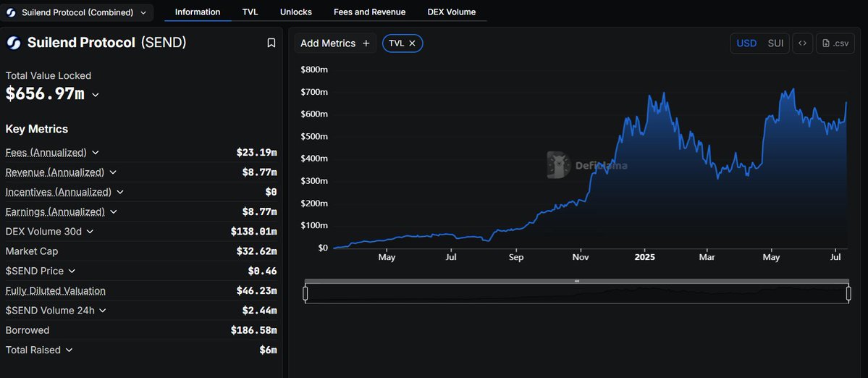This screenshot has height=378, width=868.
Task: Click the Market Cap label
Action: click(x=32, y=251)
